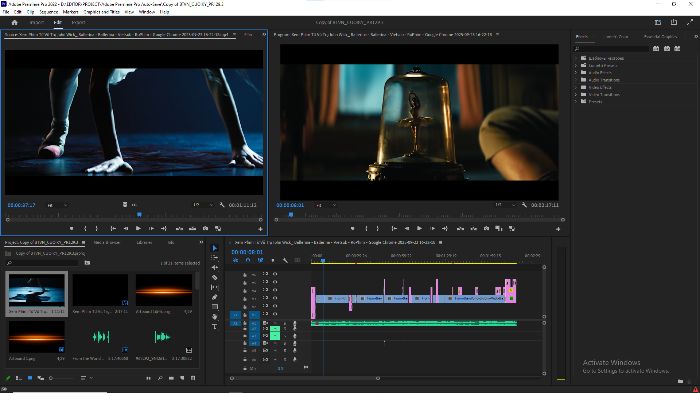700x393 pixels.
Task: Switch Project panel to Icon view
Action: [30, 378]
